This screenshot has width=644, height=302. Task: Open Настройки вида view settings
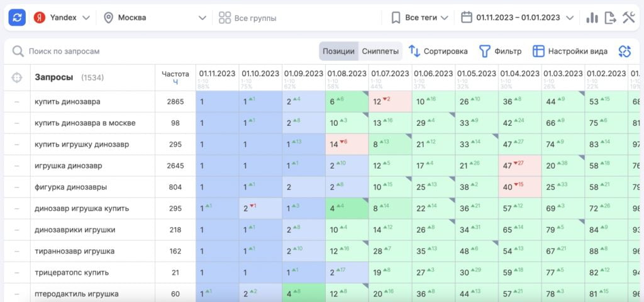click(x=570, y=51)
